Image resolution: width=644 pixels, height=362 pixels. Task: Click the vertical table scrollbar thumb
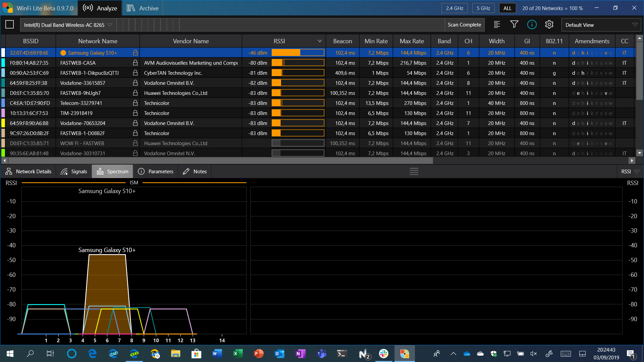point(640,71)
